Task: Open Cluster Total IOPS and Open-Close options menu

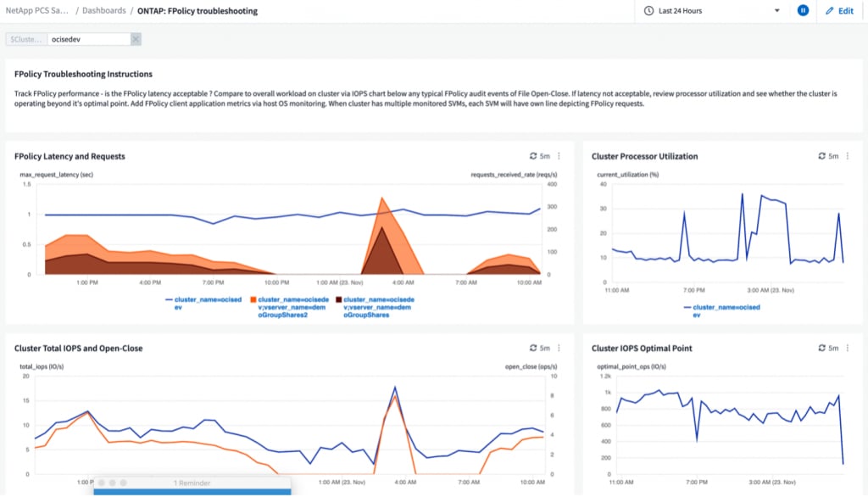Action: coord(559,348)
